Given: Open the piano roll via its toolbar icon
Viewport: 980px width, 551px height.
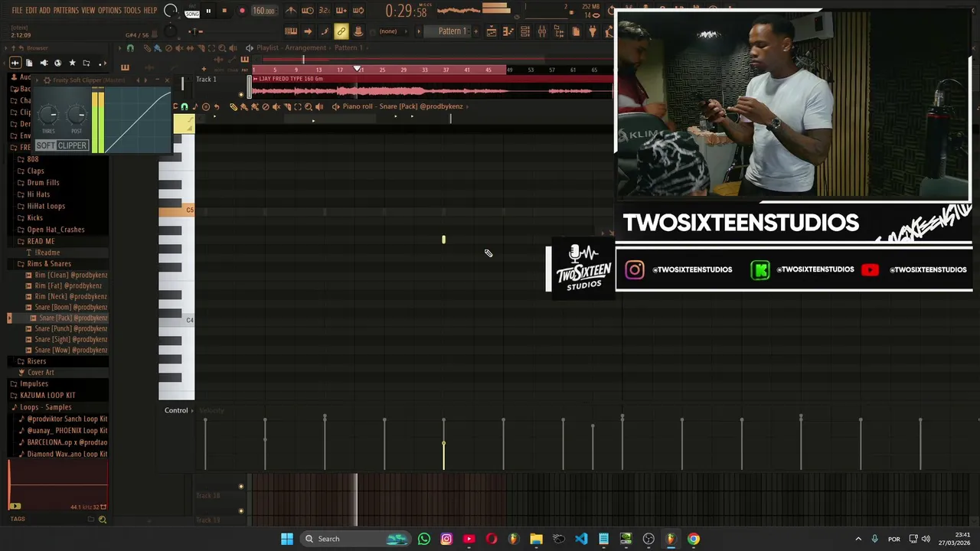Looking at the screenshot, I should (508, 31).
